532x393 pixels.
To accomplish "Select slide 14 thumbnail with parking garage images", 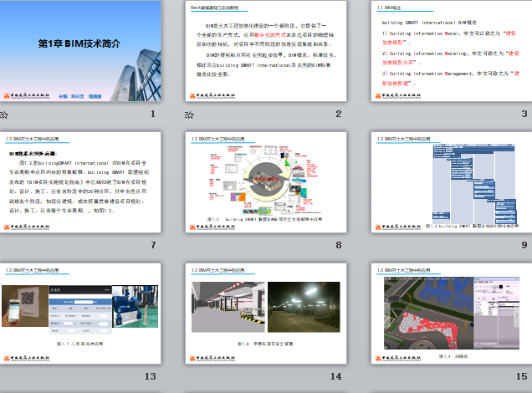I will (x=266, y=314).
